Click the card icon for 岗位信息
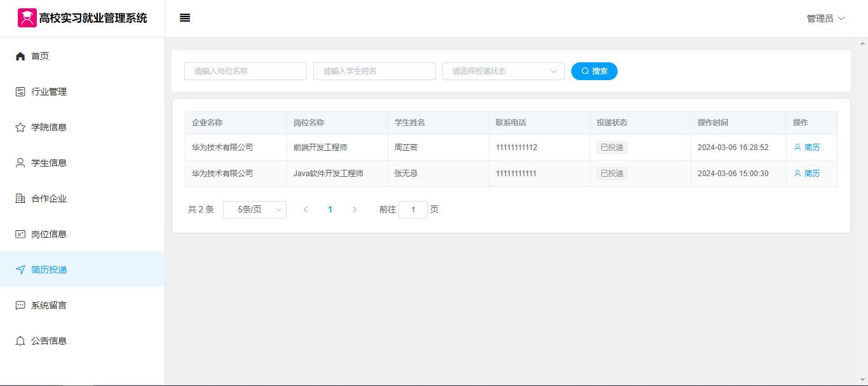This screenshot has height=386, width=868. 20,234
